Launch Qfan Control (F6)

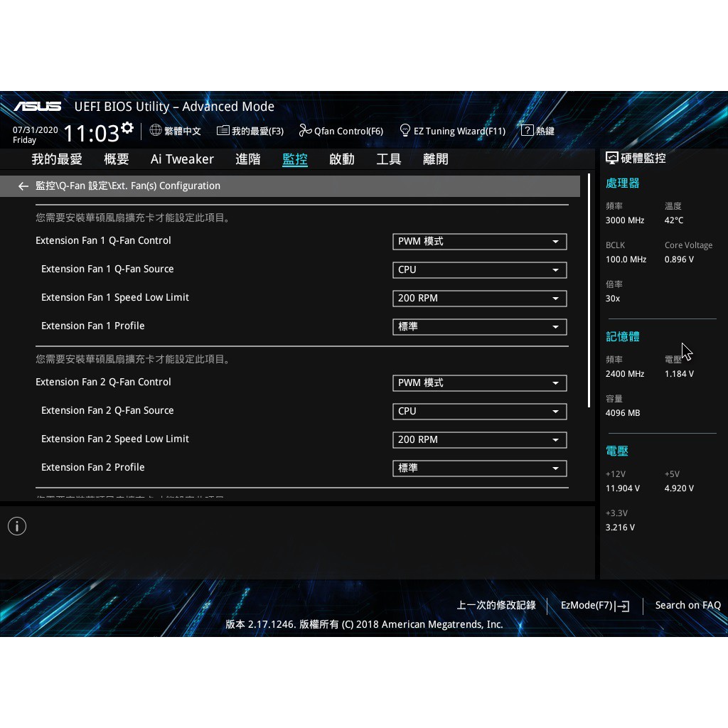(341, 131)
